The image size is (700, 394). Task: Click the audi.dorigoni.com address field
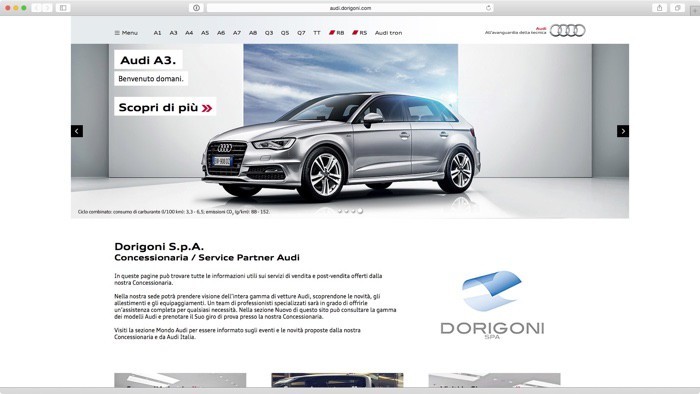(350, 8)
